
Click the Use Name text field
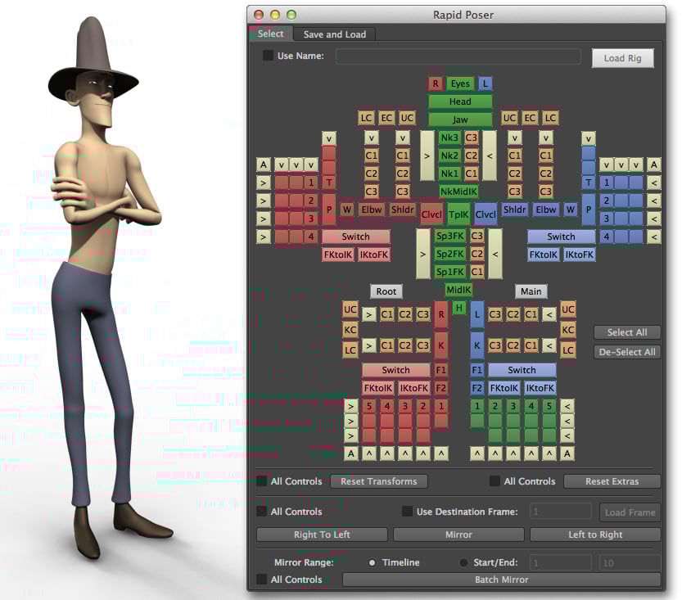458,56
